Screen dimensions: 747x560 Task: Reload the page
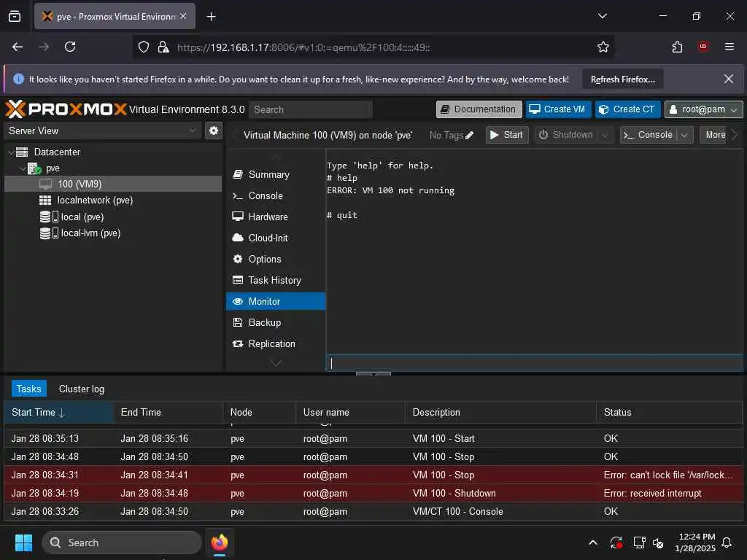(x=70, y=47)
